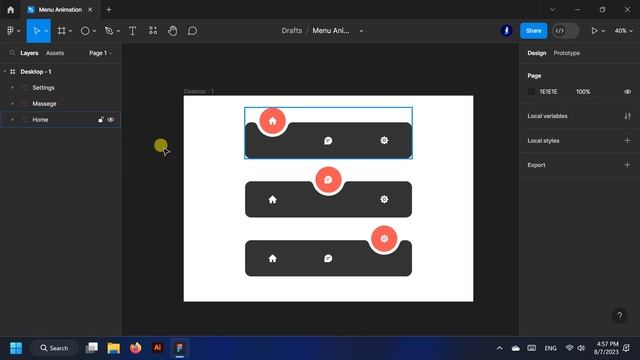The width and height of the screenshot is (640, 360).
Task: Open Windows Start menu
Action: (x=16, y=348)
